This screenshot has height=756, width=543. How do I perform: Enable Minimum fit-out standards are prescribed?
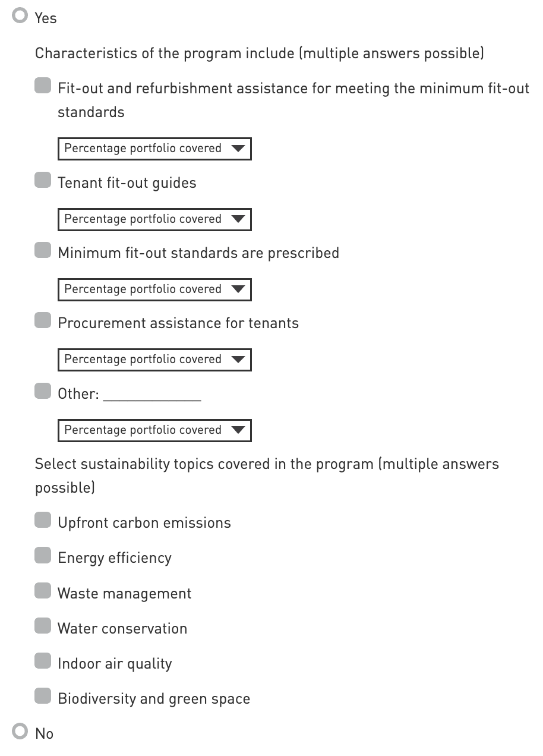(43, 251)
